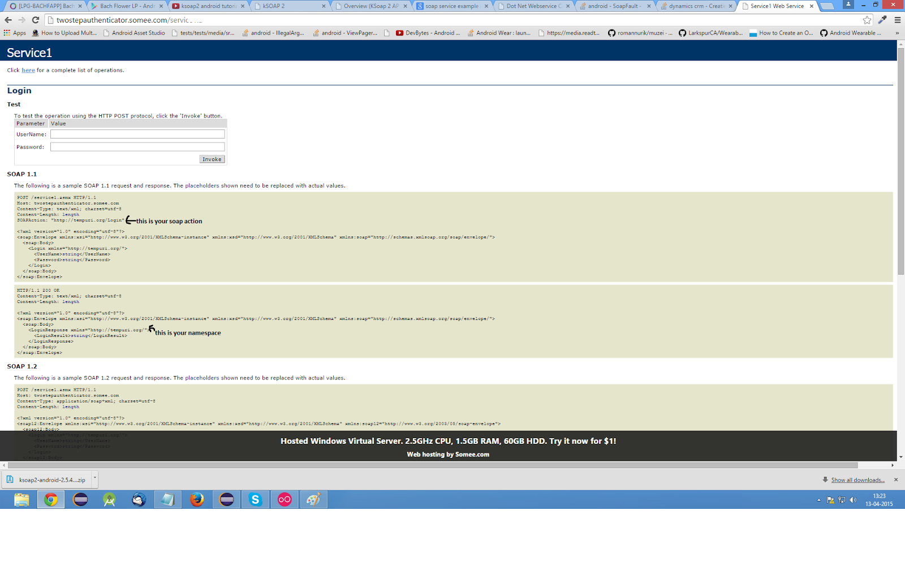Expand the bookmarks bar overflow chevron
The width and height of the screenshot is (905, 588).
tap(897, 33)
